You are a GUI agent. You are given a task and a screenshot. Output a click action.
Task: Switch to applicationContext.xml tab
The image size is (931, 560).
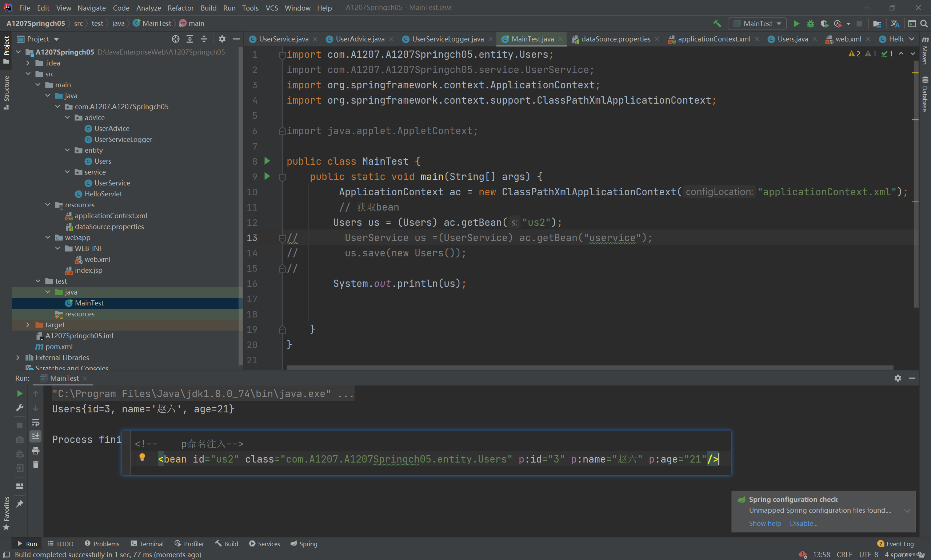(x=714, y=39)
